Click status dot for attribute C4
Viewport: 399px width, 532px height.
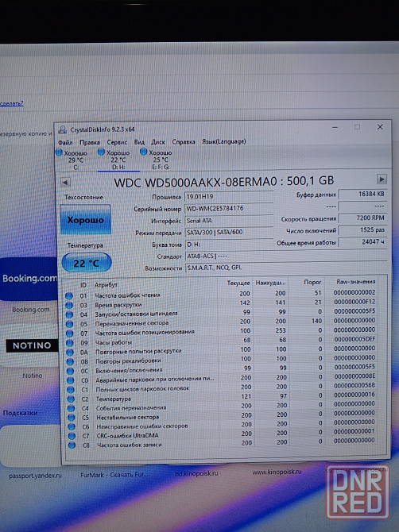pyautogui.click(x=71, y=408)
